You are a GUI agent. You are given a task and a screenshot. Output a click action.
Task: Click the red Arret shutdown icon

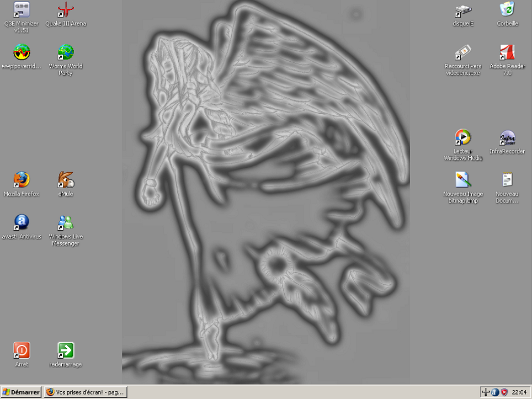(x=22, y=350)
